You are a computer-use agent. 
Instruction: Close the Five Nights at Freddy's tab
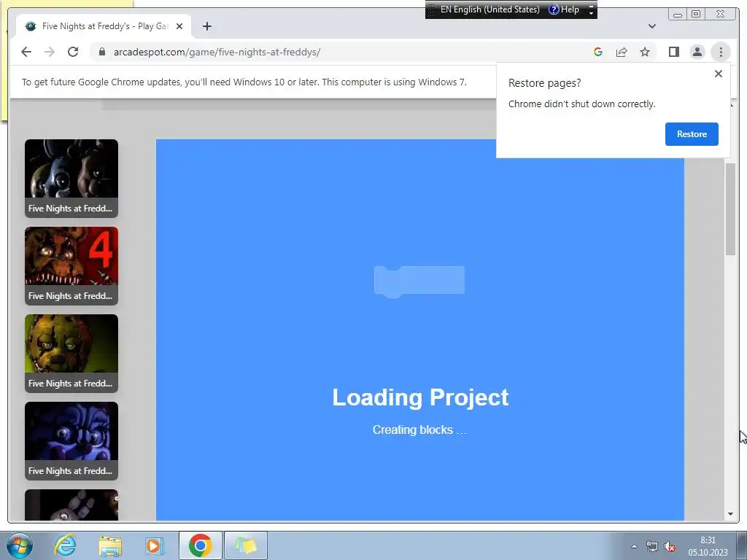click(x=179, y=26)
